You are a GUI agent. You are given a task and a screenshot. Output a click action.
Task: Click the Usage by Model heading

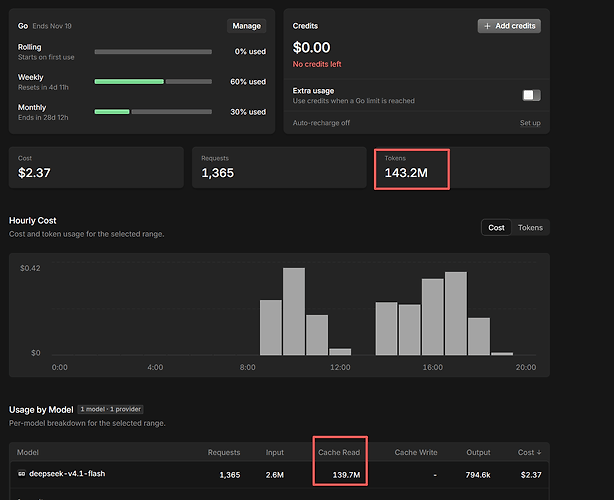point(41,410)
